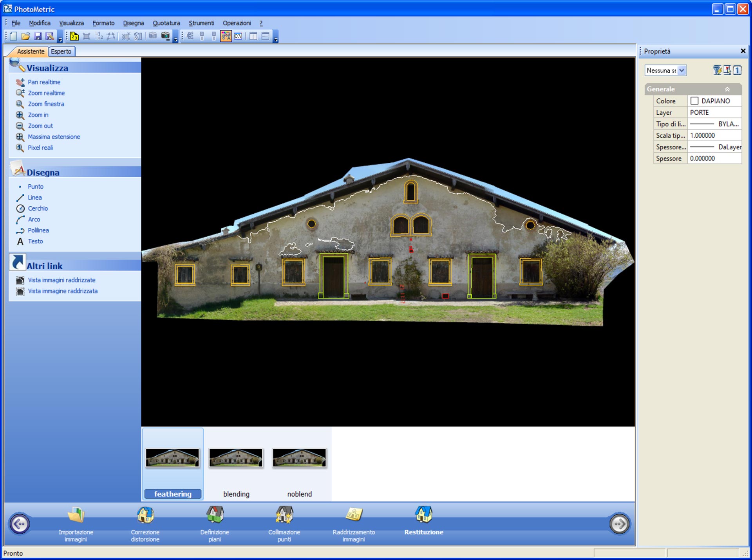This screenshot has width=752, height=560.
Task: Click the Raddrizzamento immagini step icon
Action: pyautogui.click(x=354, y=515)
